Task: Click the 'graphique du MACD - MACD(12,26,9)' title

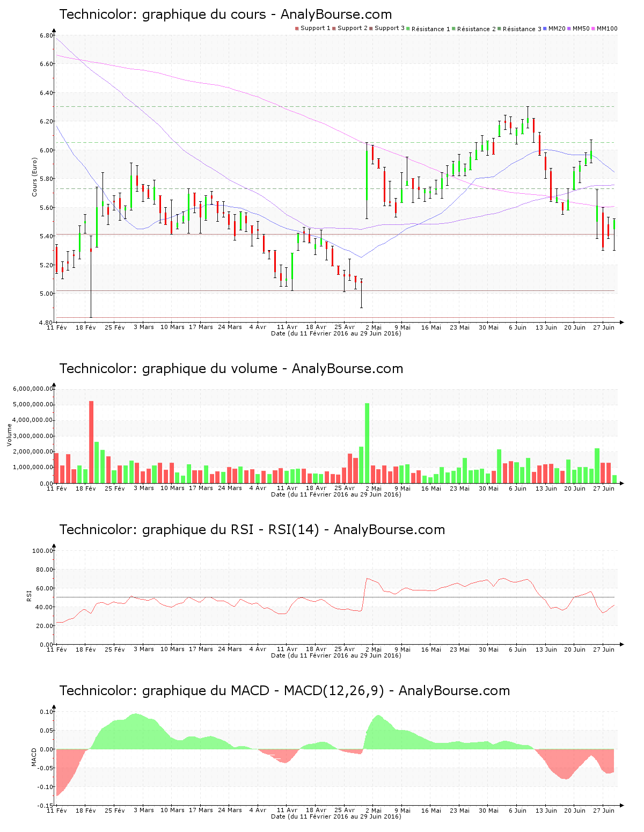Action: coord(284,691)
